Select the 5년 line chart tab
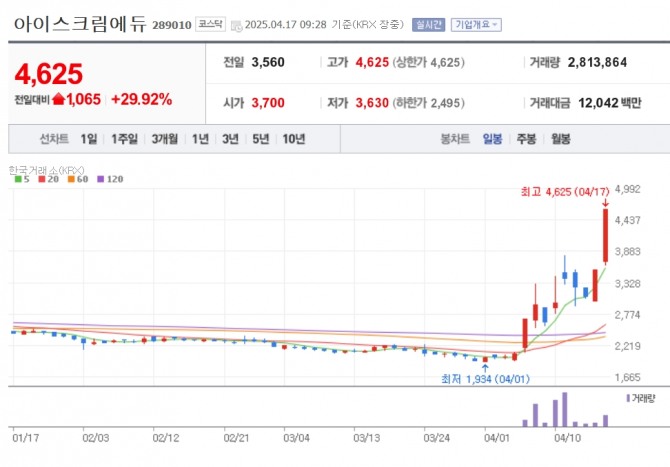 click(x=261, y=139)
